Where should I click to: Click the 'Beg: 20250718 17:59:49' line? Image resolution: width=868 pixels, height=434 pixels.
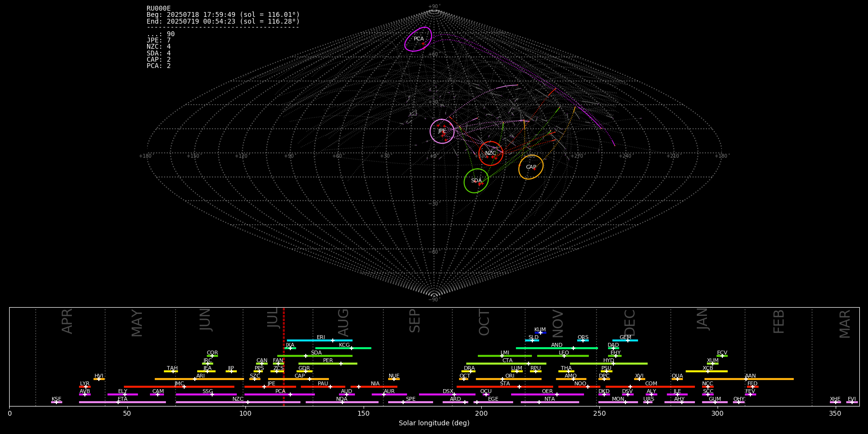click(223, 15)
